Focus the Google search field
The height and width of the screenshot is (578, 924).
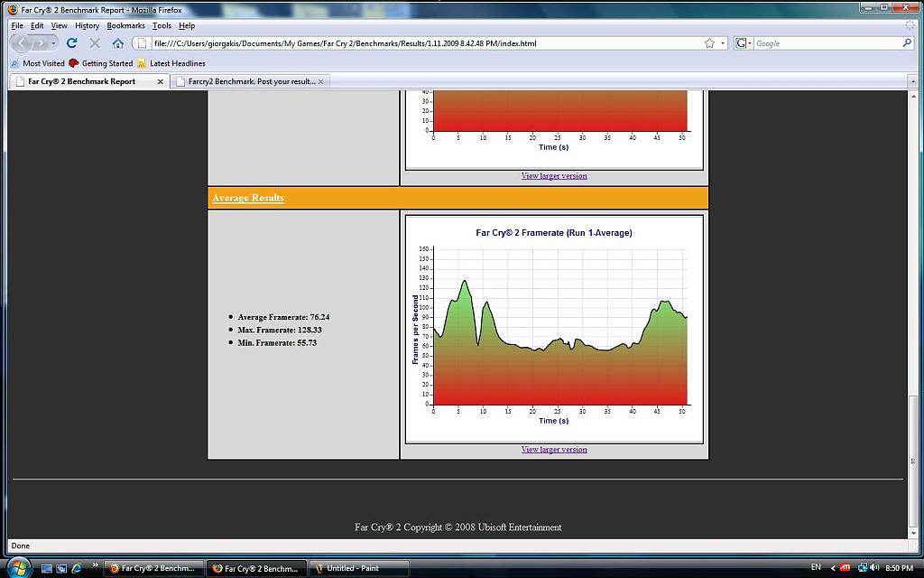[827, 43]
